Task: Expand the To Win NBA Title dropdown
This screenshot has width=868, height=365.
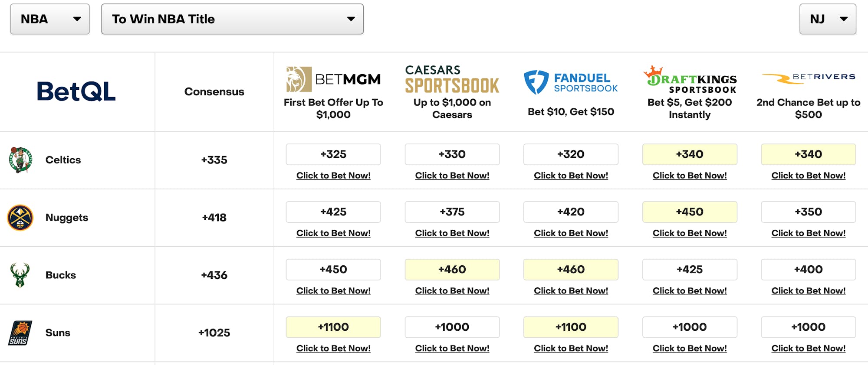Action: [232, 19]
